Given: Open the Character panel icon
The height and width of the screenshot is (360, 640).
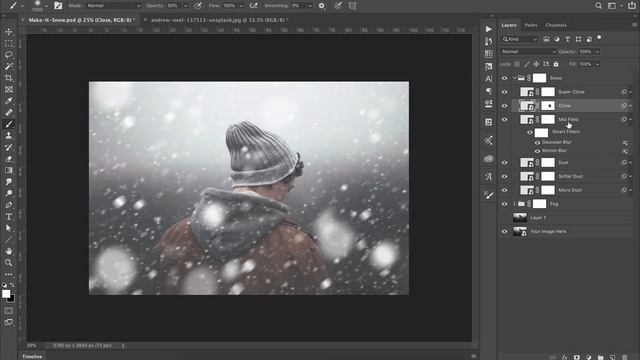Looking at the screenshot, I should tap(489, 79).
